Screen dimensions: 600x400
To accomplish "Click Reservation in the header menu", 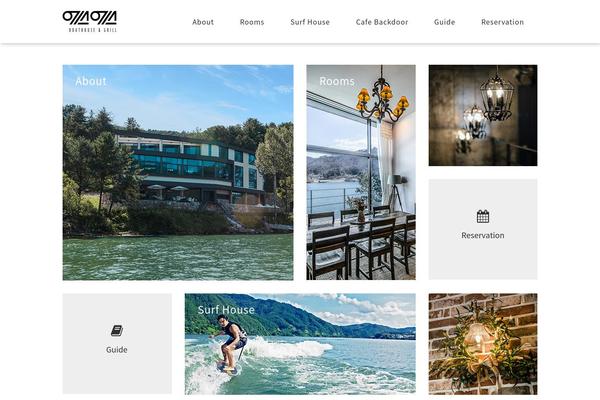I will [502, 22].
